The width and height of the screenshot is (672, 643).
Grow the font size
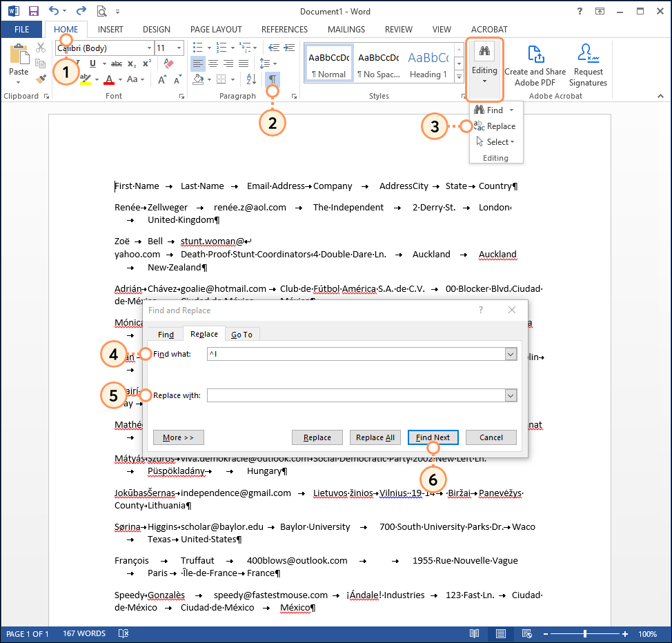162,79
